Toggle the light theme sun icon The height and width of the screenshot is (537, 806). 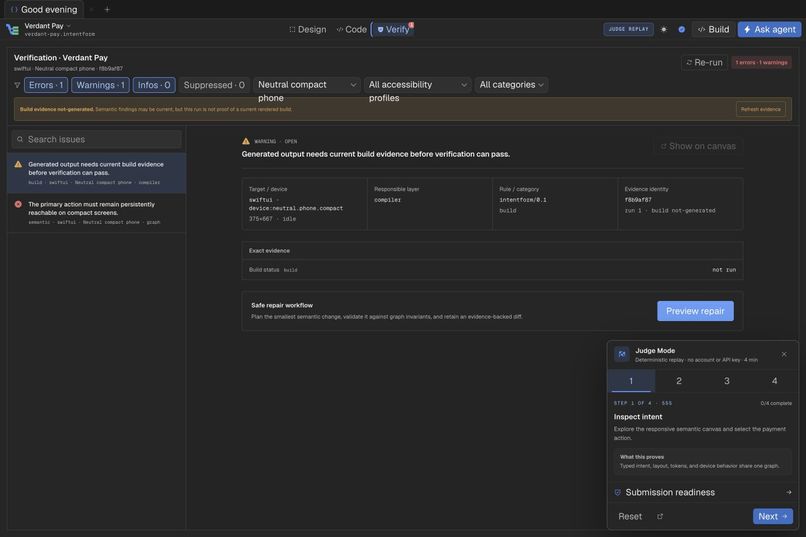point(664,29)
